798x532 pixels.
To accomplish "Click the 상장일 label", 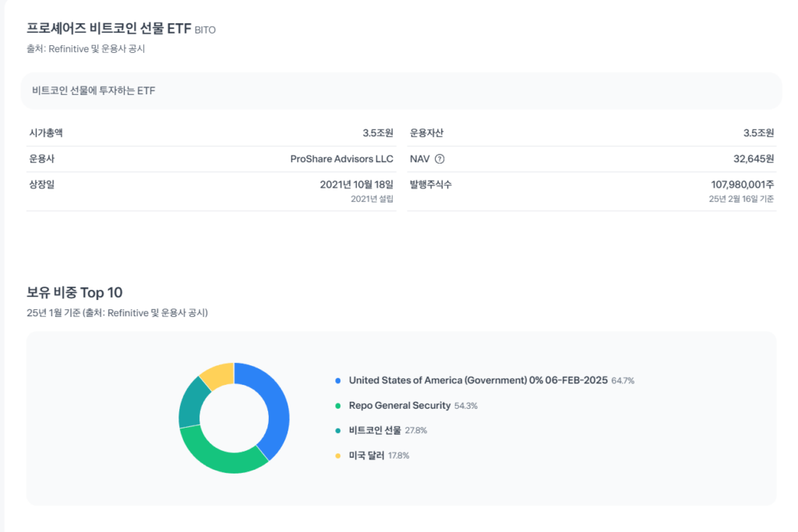I will pyautogui.click(x=42, y=184).
